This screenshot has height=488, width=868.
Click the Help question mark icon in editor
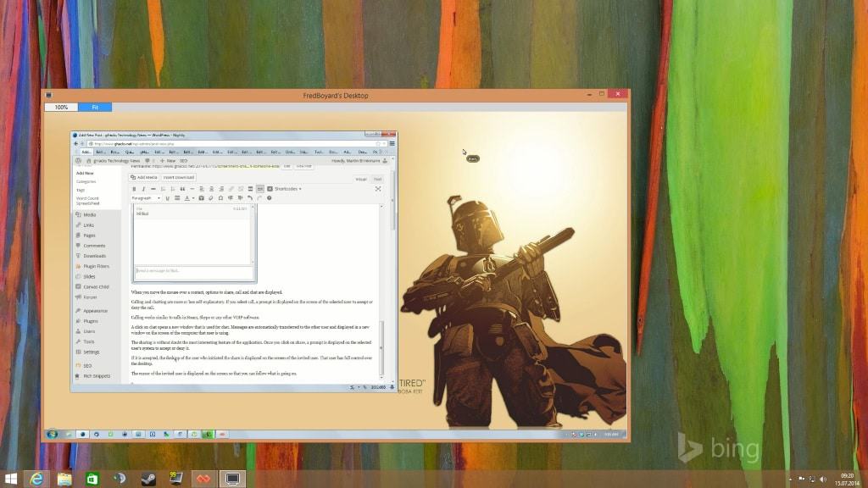[270, 198]
